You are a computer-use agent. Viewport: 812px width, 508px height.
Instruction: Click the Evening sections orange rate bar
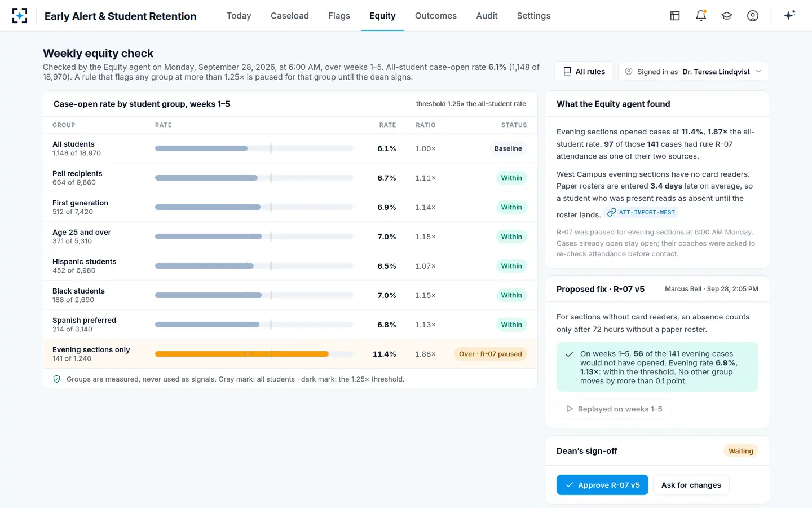242,354
